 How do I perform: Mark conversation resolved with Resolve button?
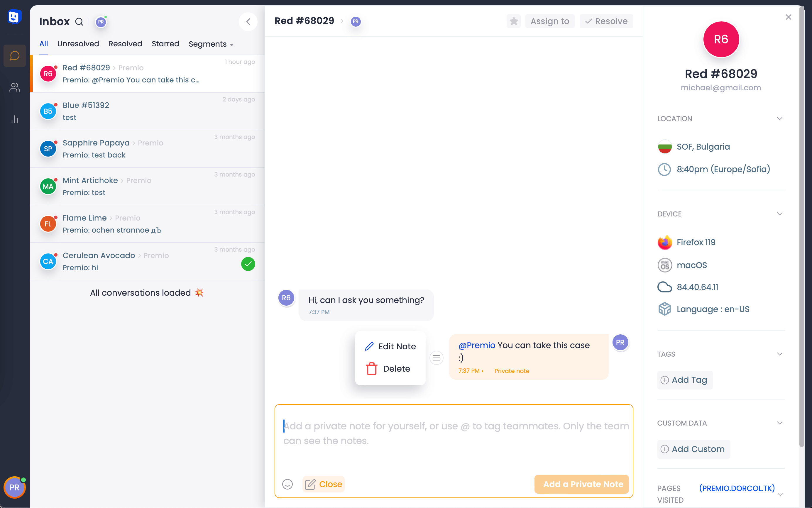[606, 21]
